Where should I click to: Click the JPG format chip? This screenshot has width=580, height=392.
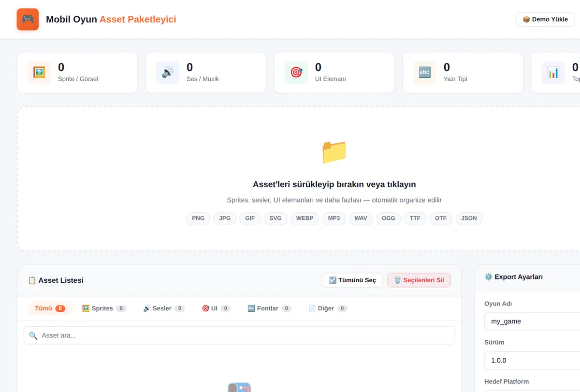point(225,218)
